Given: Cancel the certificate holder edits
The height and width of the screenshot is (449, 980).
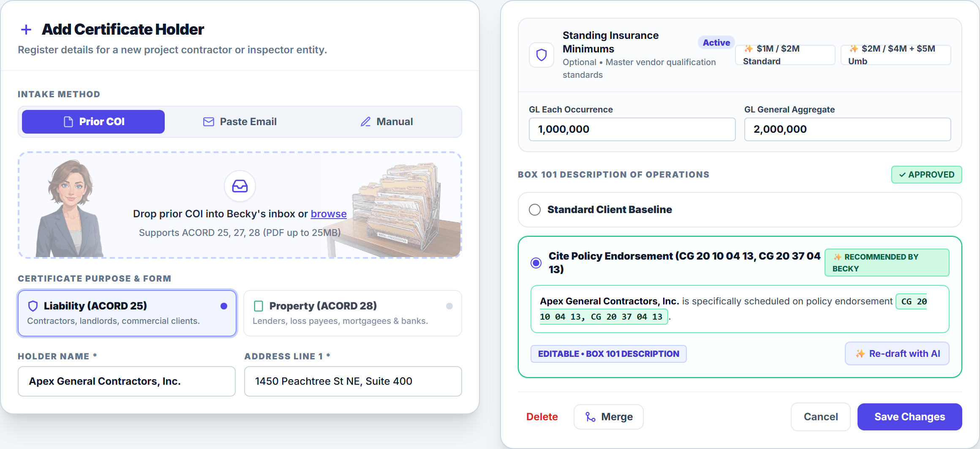Looking at the screenshot, I should 821,417.
